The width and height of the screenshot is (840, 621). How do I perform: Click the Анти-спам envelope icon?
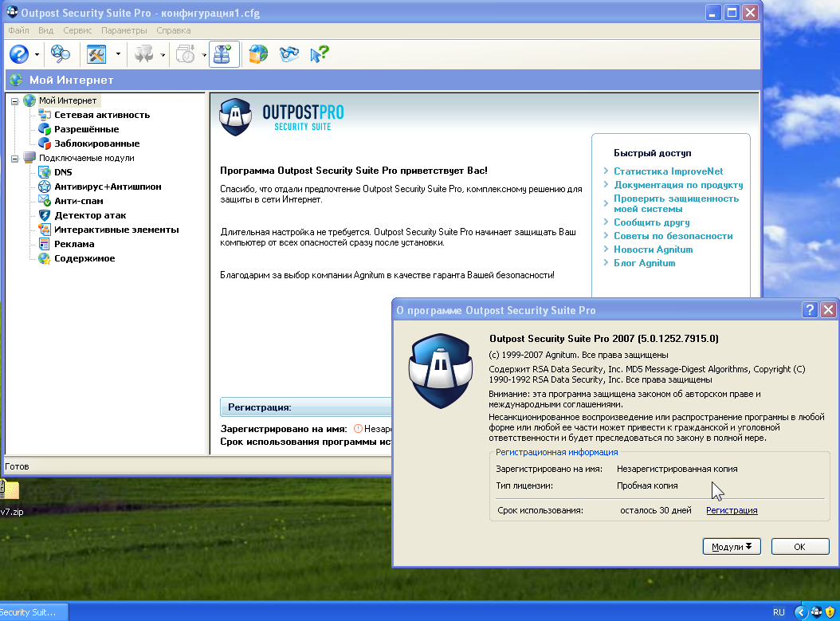(45, 201)
